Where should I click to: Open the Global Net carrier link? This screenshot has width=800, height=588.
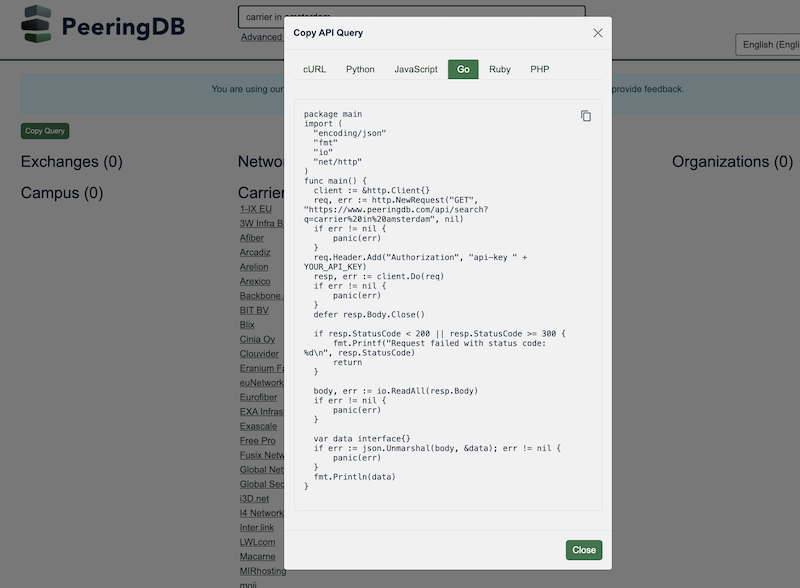(x=261, y=470)
